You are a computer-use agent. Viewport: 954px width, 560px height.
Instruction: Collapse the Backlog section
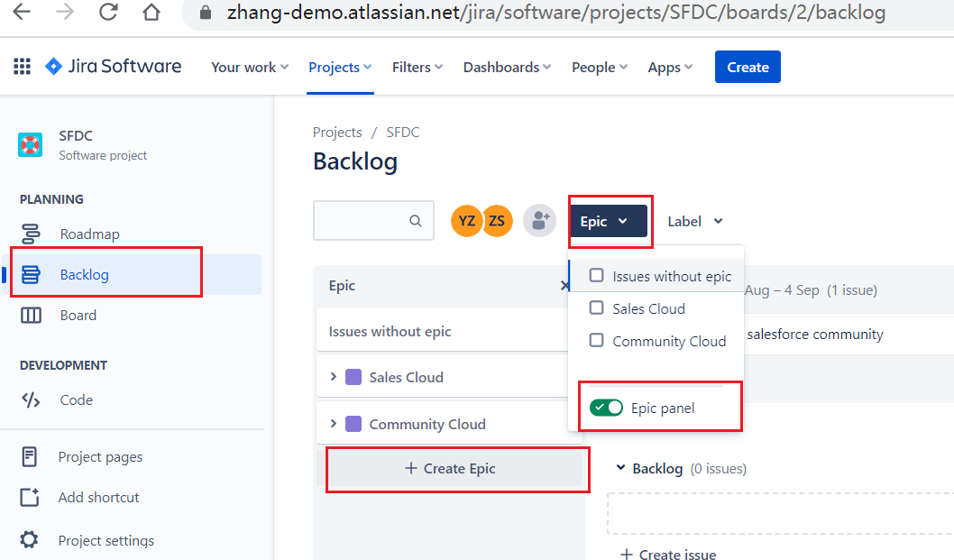[620, 467]
